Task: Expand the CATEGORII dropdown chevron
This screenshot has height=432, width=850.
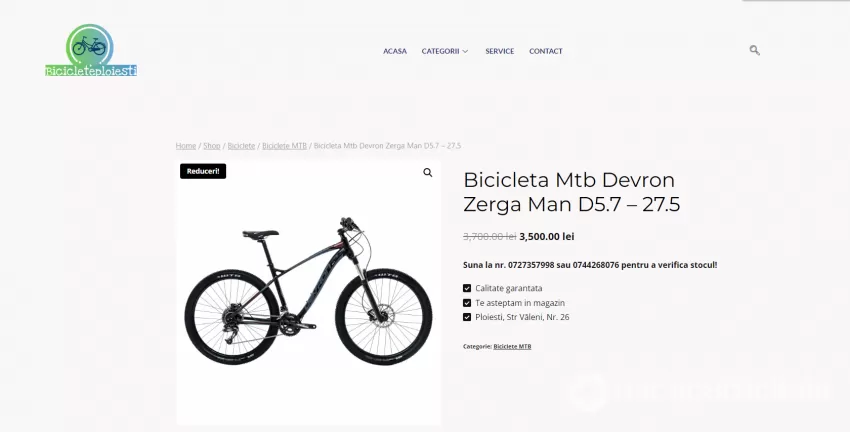Action: tap(465, 51)
